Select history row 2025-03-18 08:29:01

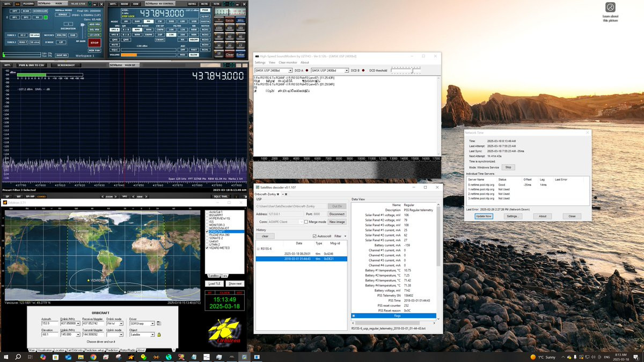click(302, 254)
